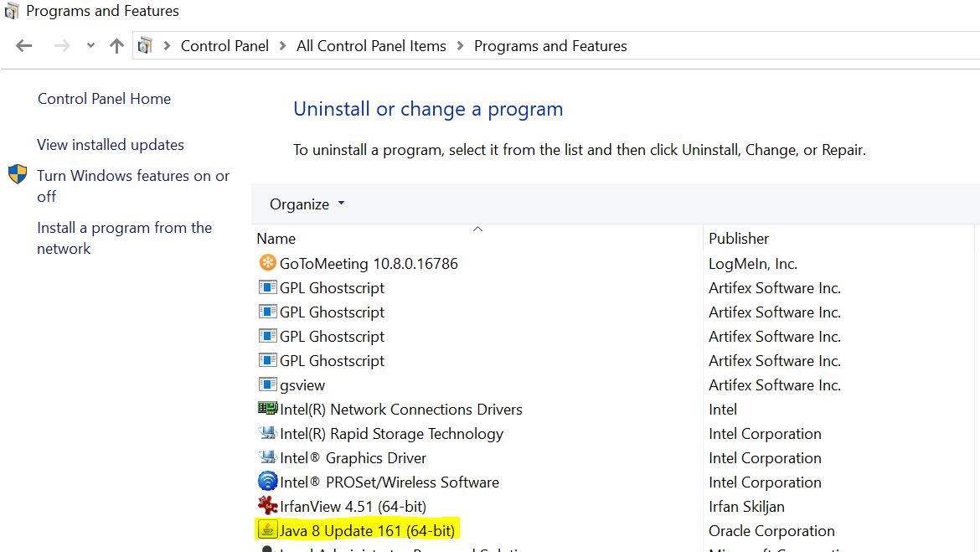Sort programs by Publisher column header
The height and width of the screenshot is (552, 980).
[x=739, y=239]
